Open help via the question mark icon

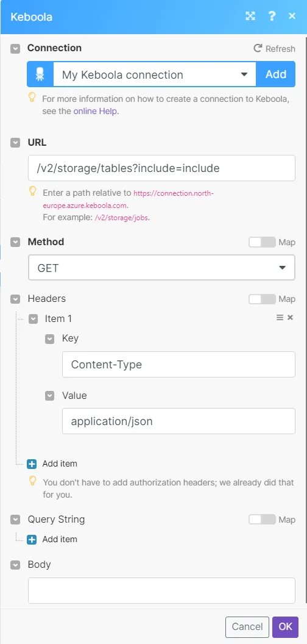[x=272, y=16]
